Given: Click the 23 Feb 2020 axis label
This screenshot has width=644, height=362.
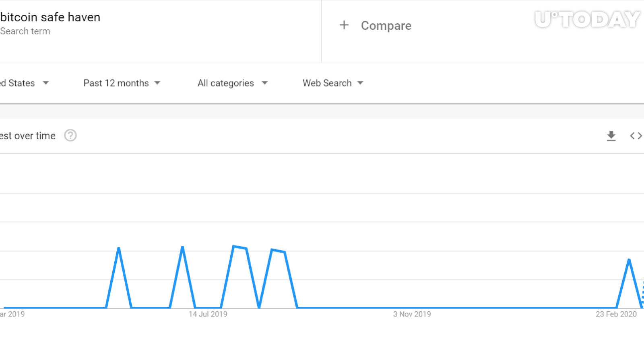Looking at the screenshot, I should (616, 314).
